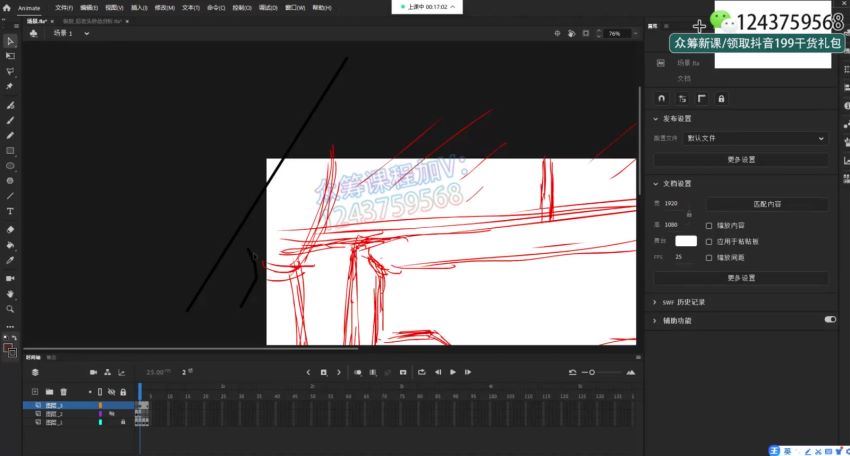Toggle the width-height link lock
850x456 pixels.
coord(689,214)
